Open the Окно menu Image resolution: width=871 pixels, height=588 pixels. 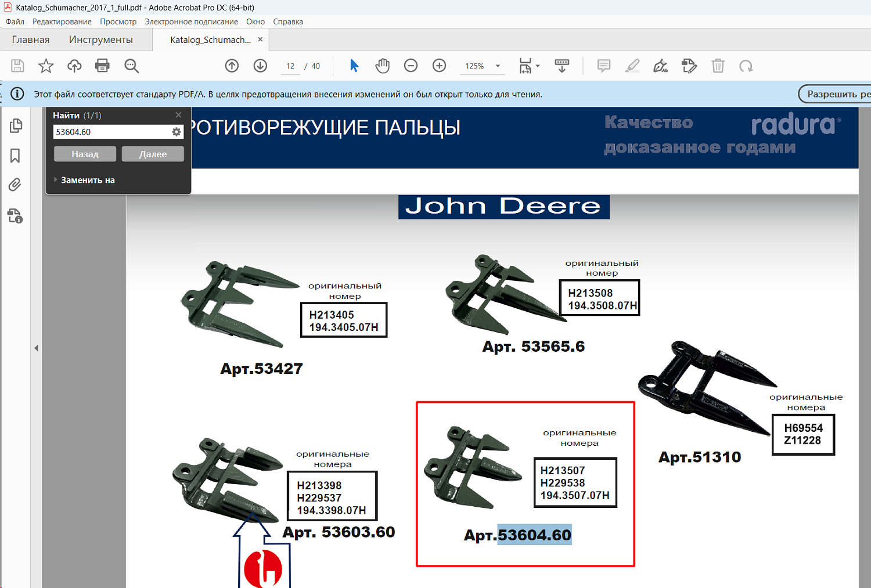(255, 21)
